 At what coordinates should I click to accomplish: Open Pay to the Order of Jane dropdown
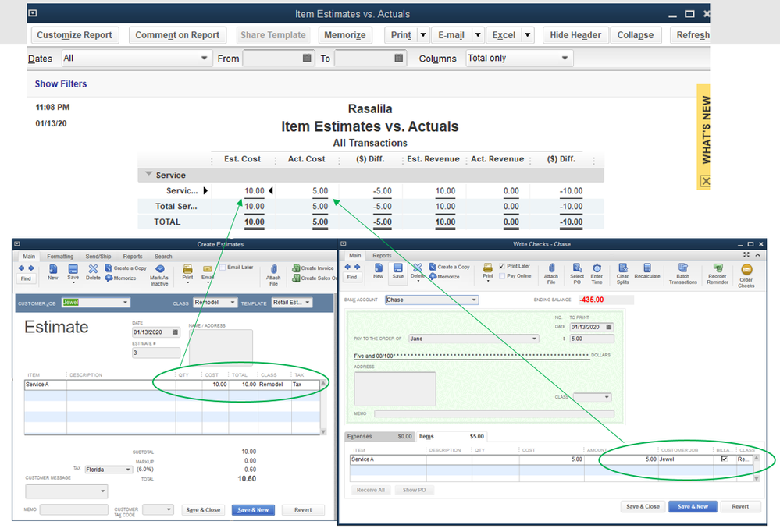pyautogui.click(x=534, y=339)
